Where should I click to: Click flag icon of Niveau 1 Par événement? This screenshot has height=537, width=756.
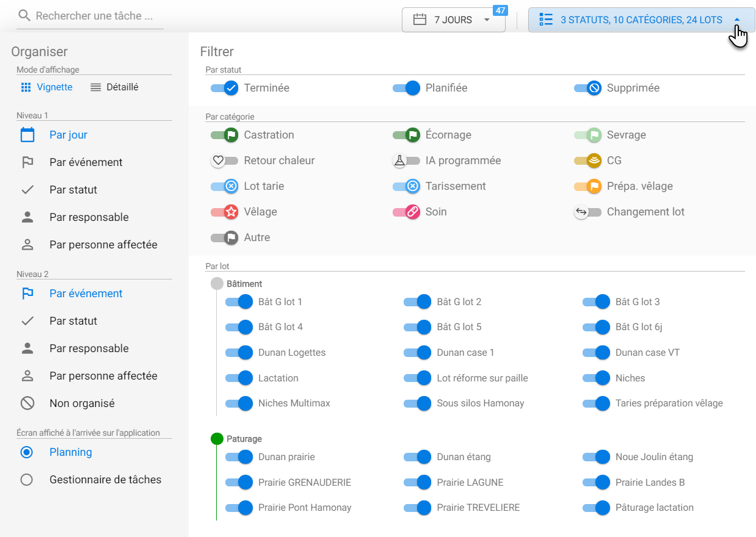click(27, 162)
